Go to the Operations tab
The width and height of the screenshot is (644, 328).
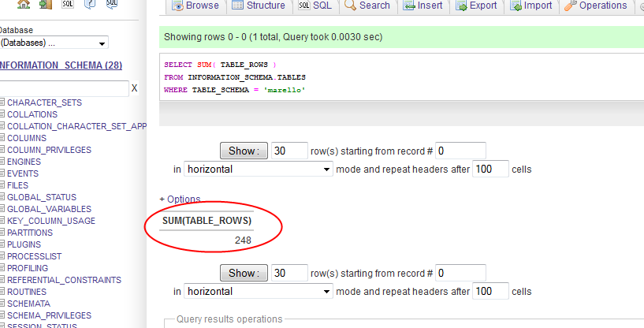595,6
